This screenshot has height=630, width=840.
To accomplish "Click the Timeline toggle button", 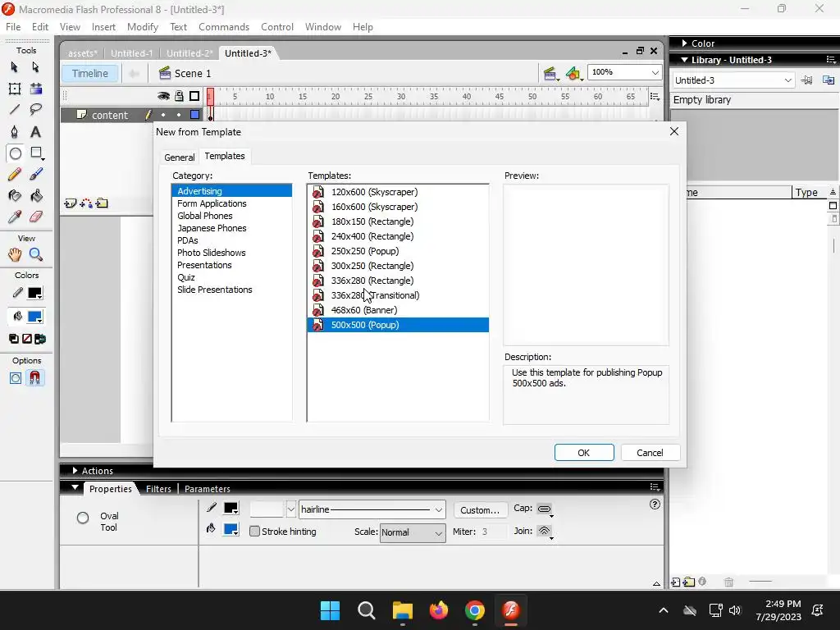I will coord(89,73).
